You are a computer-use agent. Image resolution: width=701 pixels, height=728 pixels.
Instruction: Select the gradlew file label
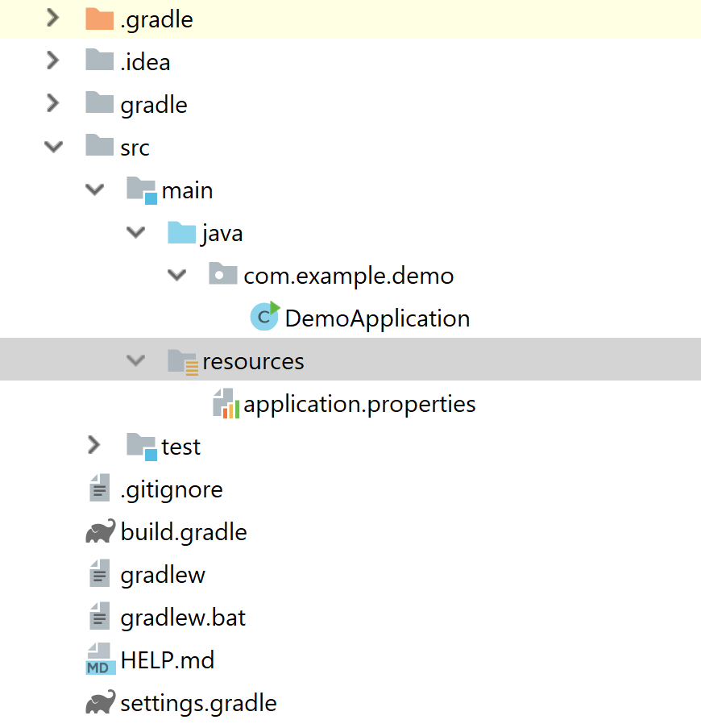pos(163,575)
